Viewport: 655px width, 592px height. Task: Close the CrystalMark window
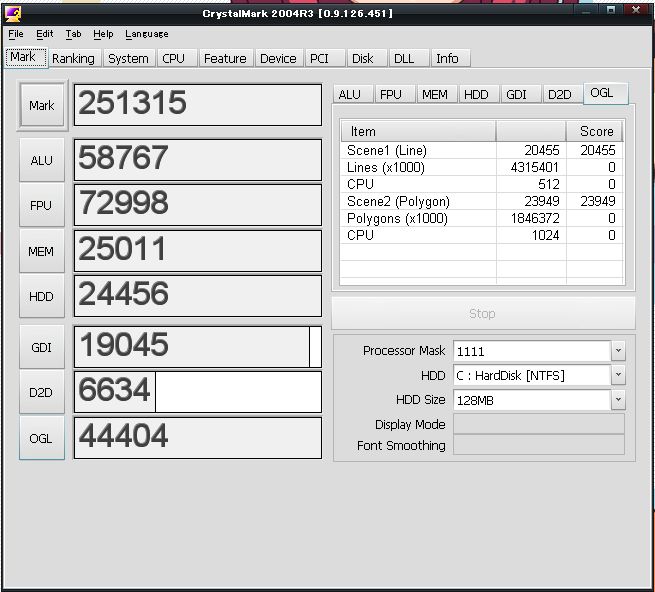636,10
